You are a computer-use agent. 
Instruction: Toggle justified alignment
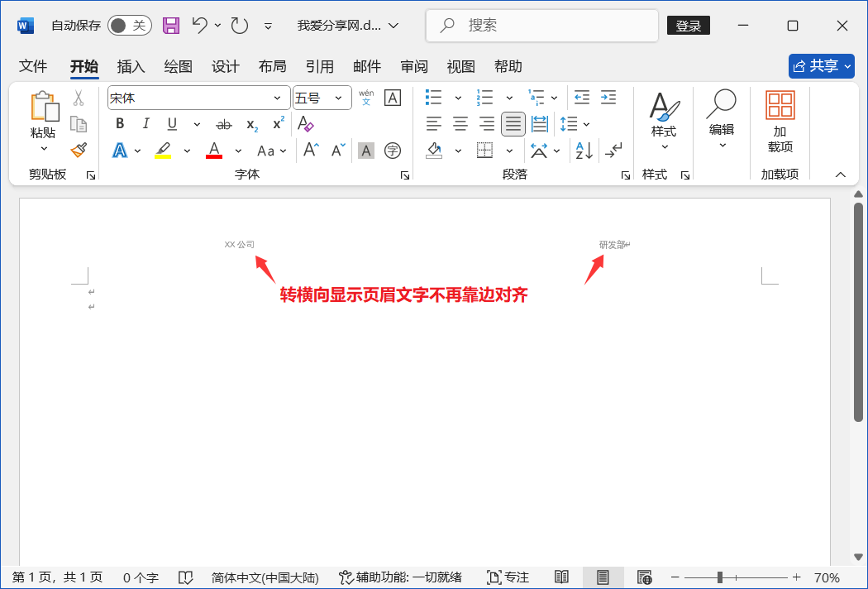click(x=513, y=123)
